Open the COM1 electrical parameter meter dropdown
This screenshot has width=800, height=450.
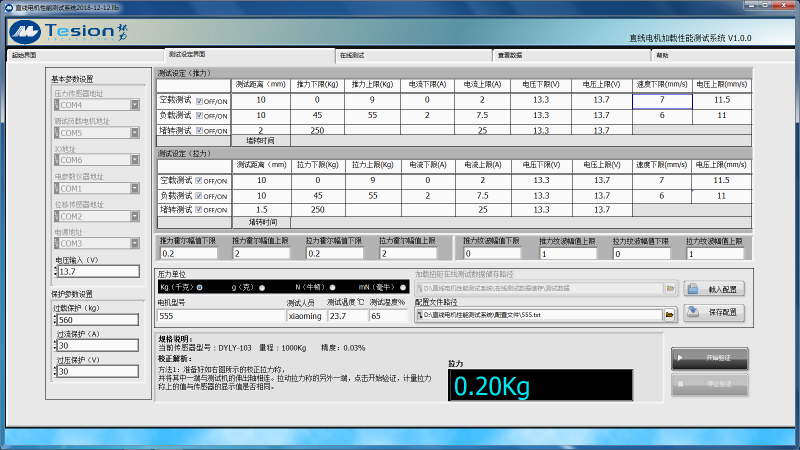pyautogui.click(x=134, y=188)
